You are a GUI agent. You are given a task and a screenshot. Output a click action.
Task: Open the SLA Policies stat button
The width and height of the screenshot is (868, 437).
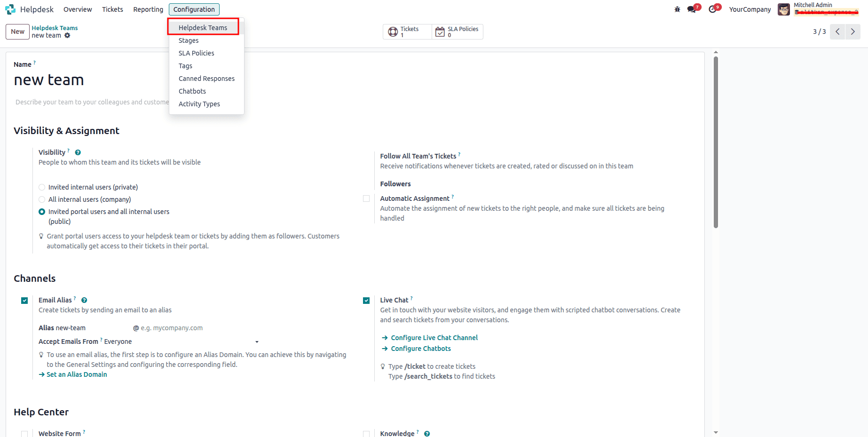coord(457,32)
